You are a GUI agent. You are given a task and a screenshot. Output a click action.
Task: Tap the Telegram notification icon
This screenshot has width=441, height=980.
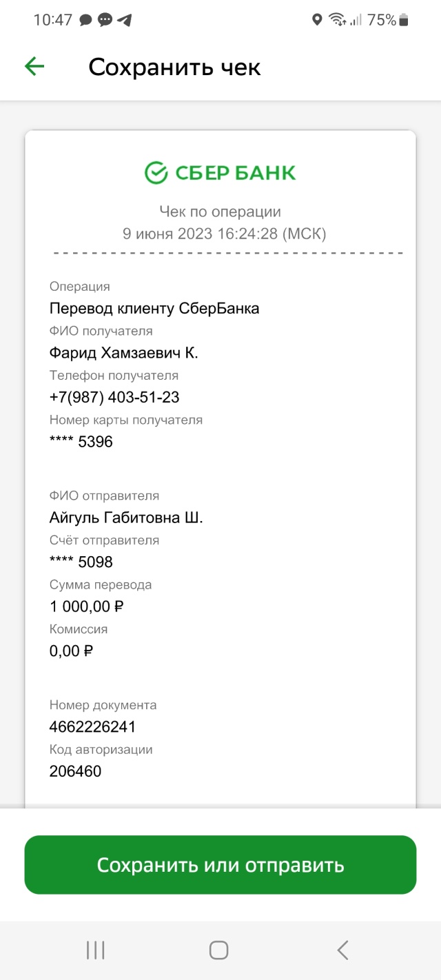click(125, 20)
